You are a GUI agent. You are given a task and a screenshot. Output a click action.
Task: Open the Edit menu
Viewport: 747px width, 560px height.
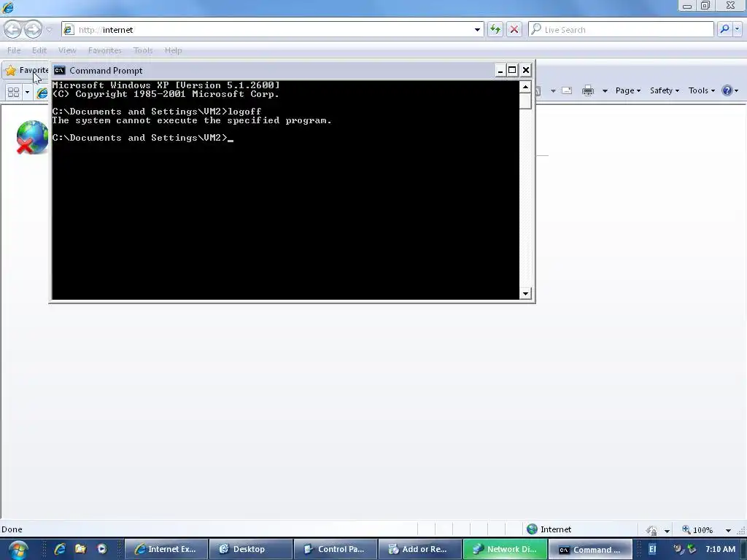(x=39, y=50)
